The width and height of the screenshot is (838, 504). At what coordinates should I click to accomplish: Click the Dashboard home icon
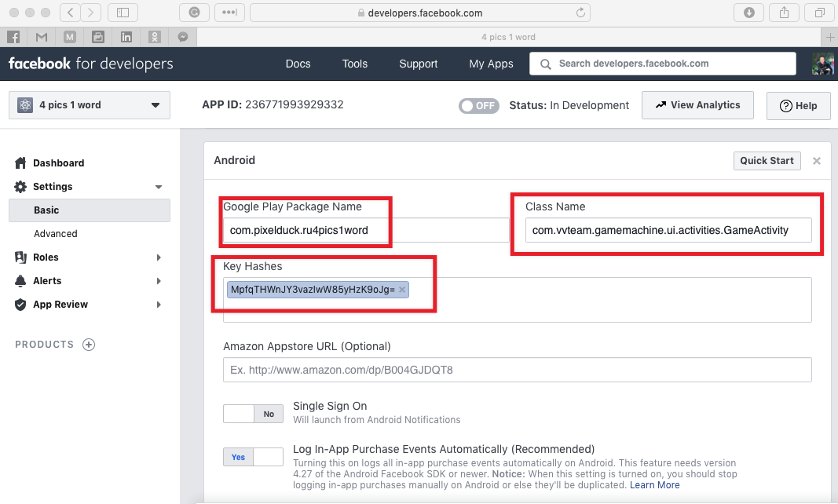tap(20, 163)
